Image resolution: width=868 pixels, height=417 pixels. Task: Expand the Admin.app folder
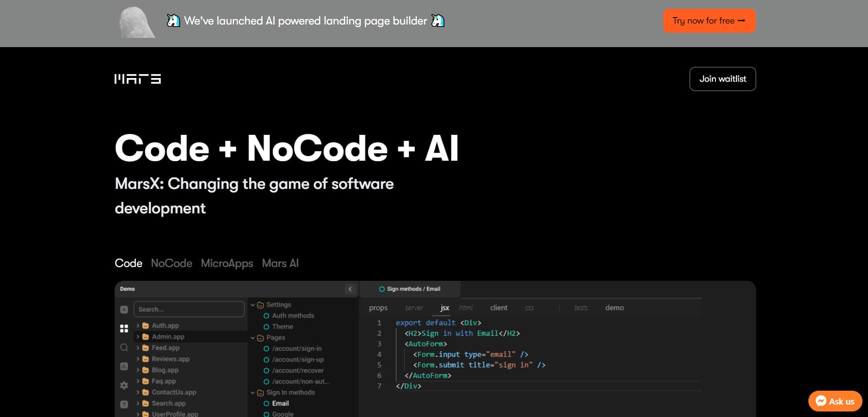point(138,337)
